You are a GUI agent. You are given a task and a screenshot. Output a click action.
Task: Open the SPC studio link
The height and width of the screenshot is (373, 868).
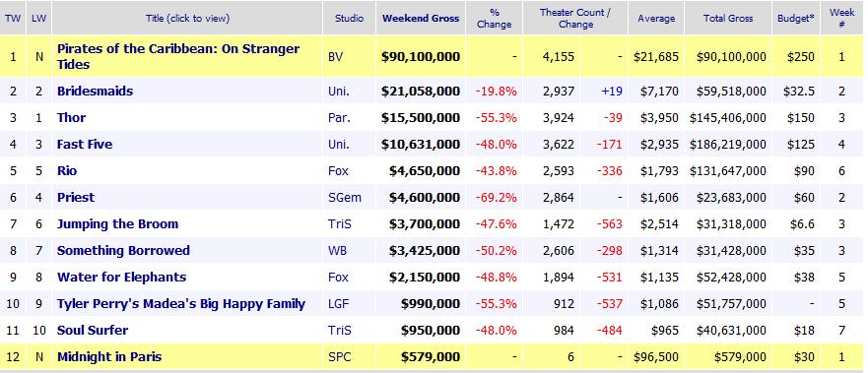[x=338, y=357]
